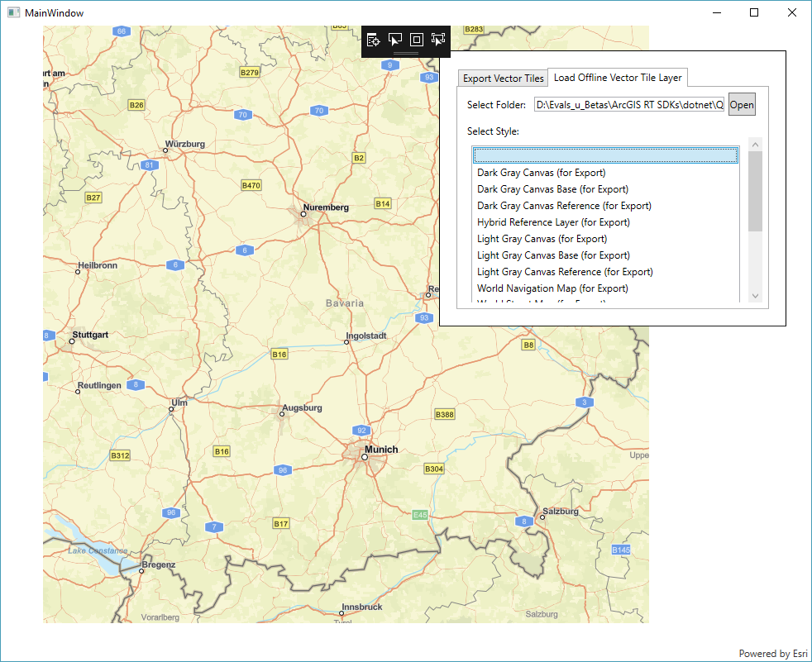The image size is (812, 662).
Task: Click the Nuremberg label on the map
Action: pyautogui.click(x=326, y=207)
